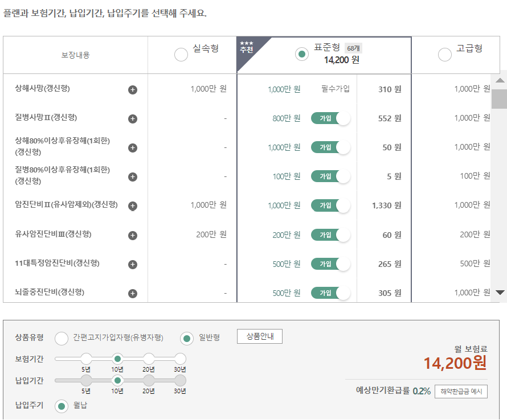This screenshot has width=507, height=420.
Task: Choose 일반형 product type
Action: 187,338
